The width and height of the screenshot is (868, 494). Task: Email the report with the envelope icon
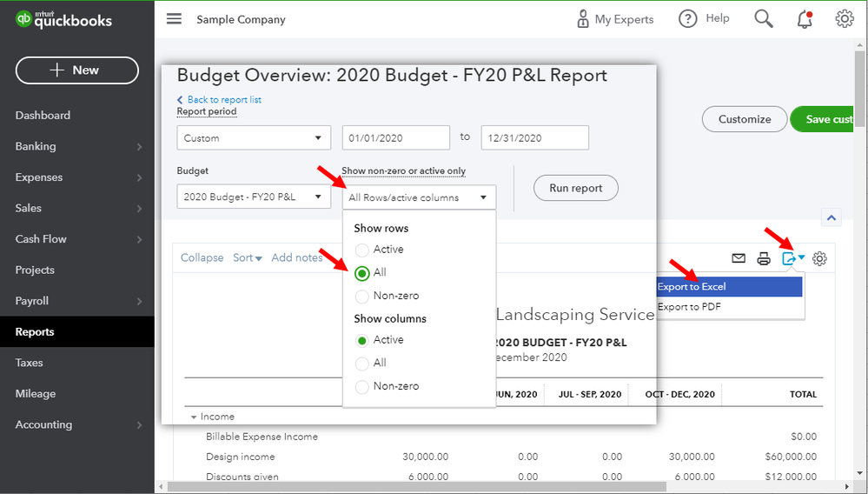pyautogui.click(x=739, y=258)
